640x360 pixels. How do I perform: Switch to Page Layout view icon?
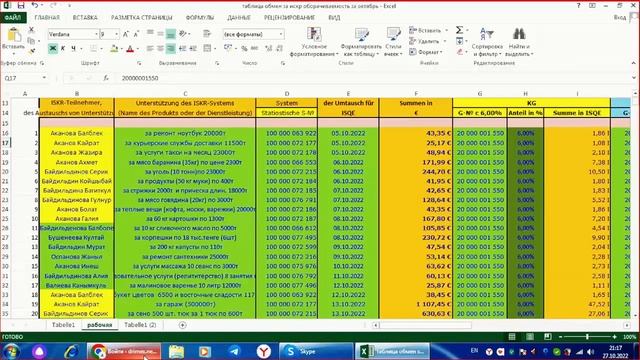coord(530,337)
